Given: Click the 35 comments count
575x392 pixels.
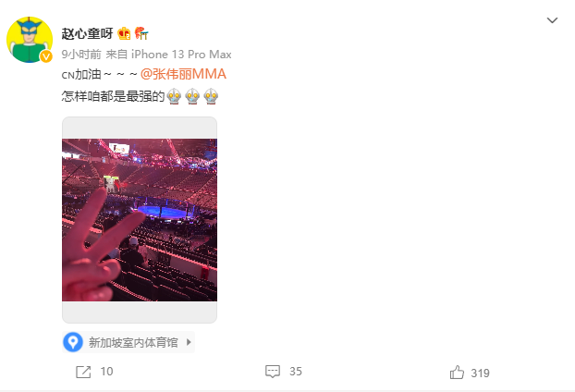Looking at the screenshot, I should click(x=296, y=372).
